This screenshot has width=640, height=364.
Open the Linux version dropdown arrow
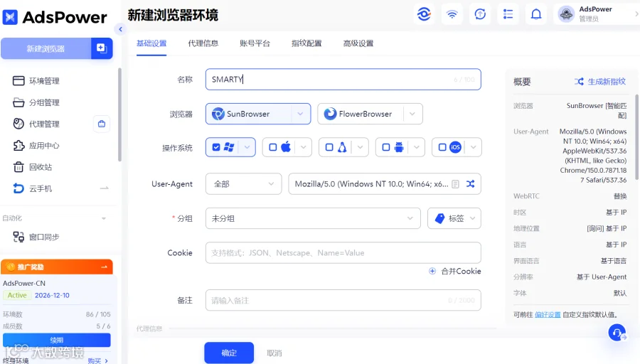coord(360,147)
